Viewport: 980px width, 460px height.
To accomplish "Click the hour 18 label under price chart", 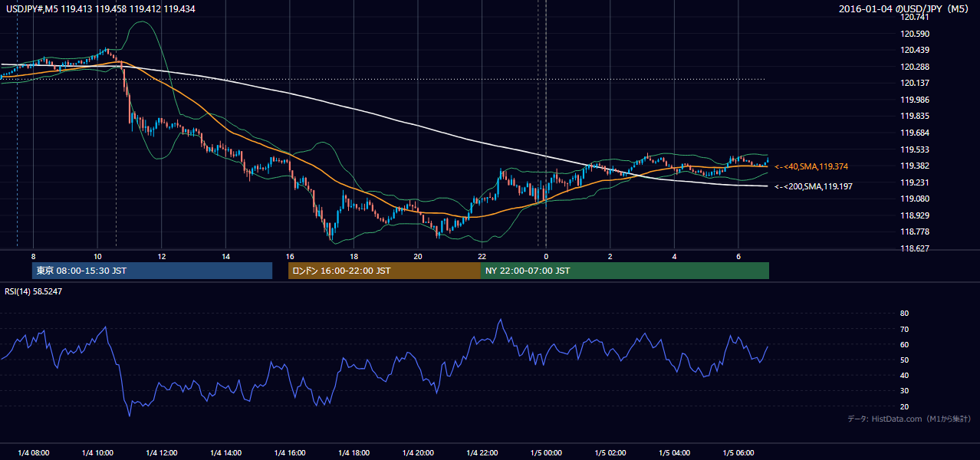I will point(354,256).
